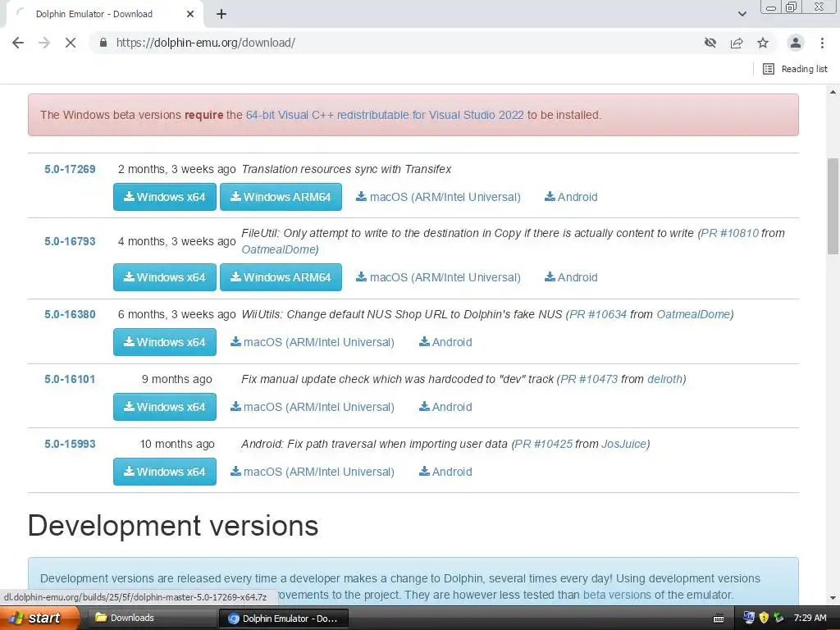Click the page vertical scrollbar thumb
840x630 pixels.
point(833,206)
